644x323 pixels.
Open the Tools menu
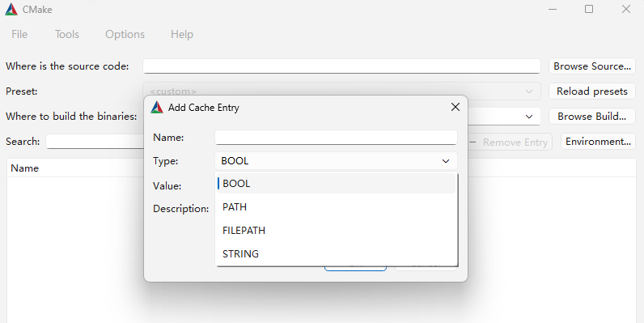[x=67, y=34]
